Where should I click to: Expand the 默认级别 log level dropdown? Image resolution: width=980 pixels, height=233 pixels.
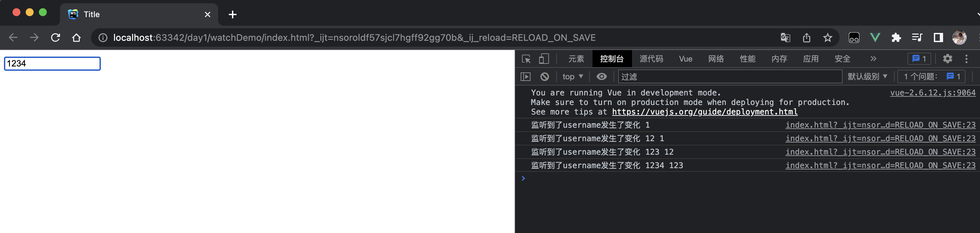(867, 77)
